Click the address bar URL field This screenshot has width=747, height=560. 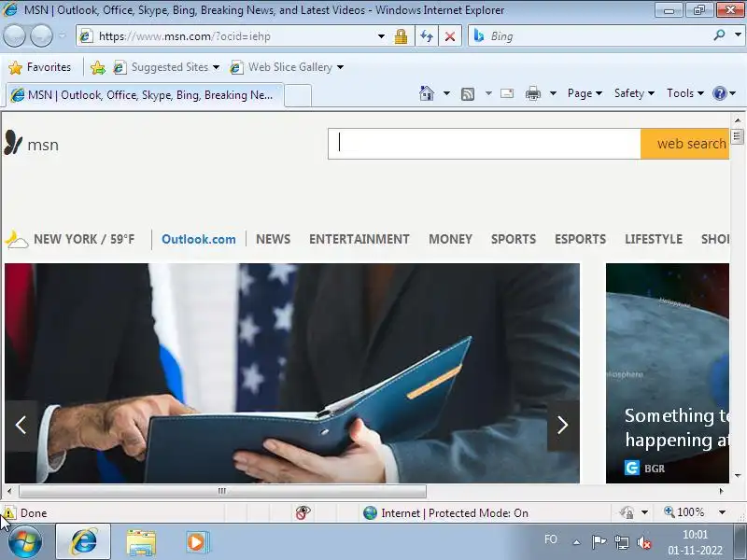point(227,36)
